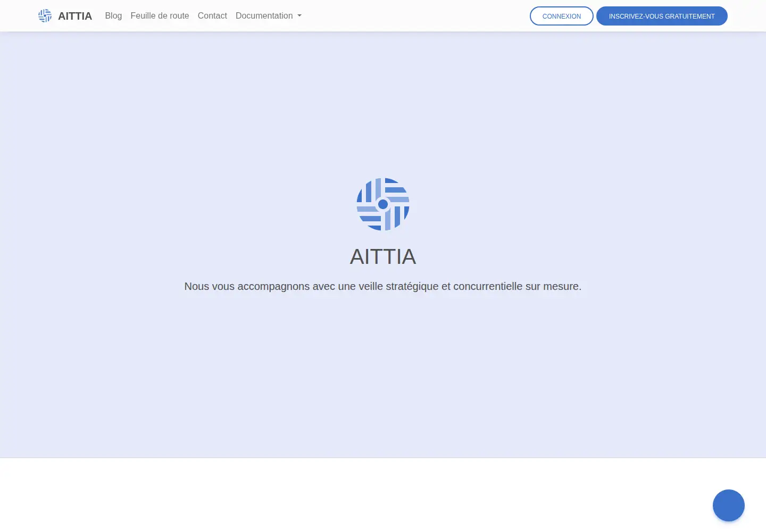The width and height of the screenshot is (766, 532).
Task: Click INSCRIVEZ-VOUS GRATUITEMENT button
Action: [x=662, y=16]
